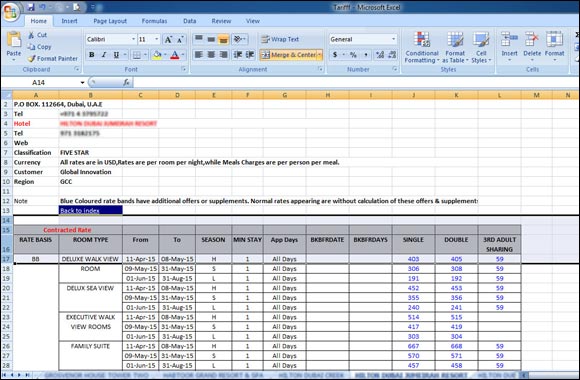
Task: Decrease decimal places
Action: pyautogui.click(x=392, y=55)
